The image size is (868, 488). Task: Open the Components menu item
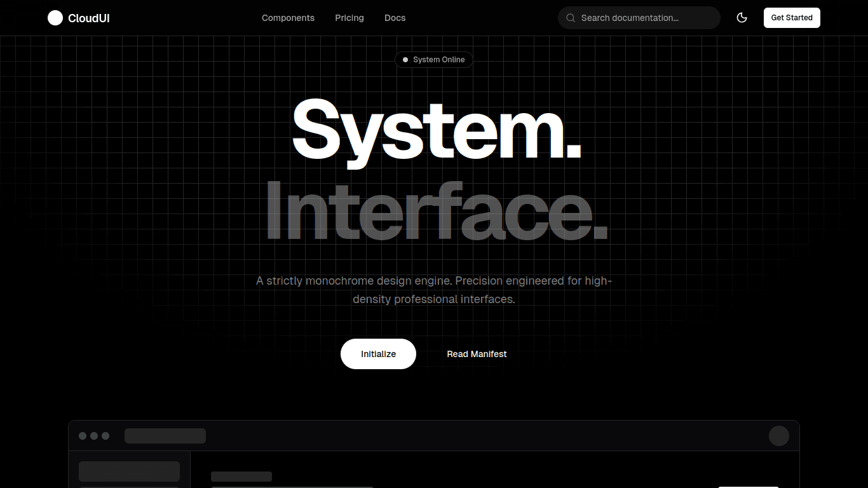click(288, 18)
